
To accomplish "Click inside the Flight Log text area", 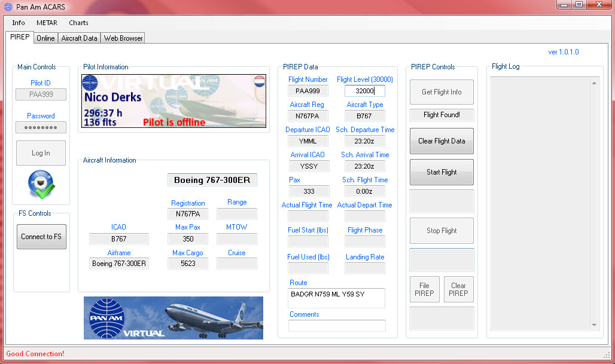I will click(x=540, y=204).
